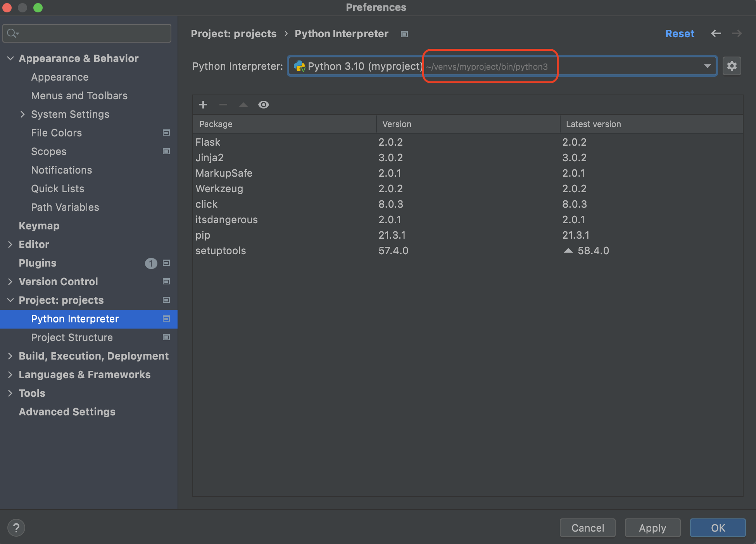Click the Reset link

[680, 34]
